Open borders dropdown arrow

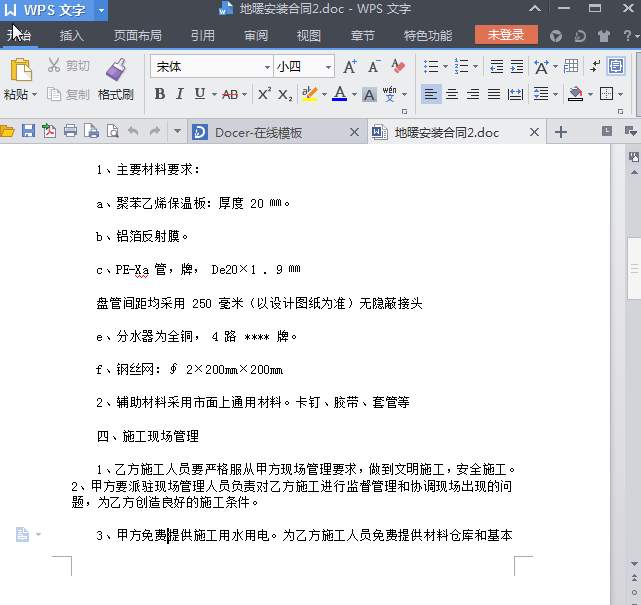click(x=621, y=94)
